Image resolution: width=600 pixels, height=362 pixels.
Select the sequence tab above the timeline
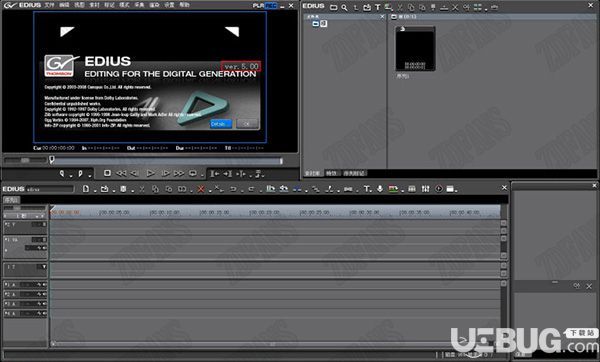[11, 200]
